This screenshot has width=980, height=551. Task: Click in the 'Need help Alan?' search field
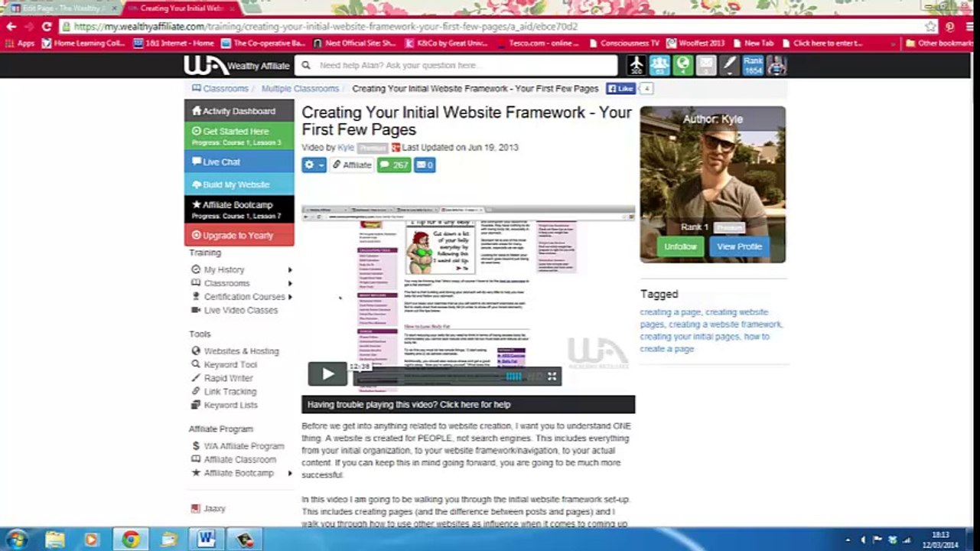pos(456,66)
